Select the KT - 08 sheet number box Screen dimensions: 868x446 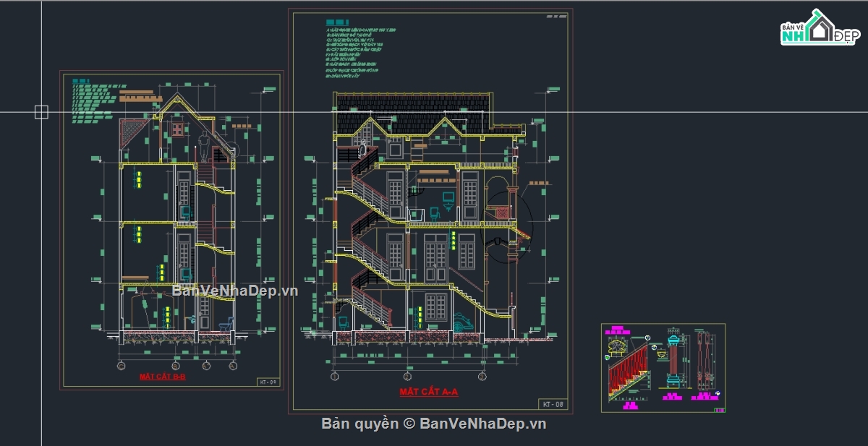coord(553,404)
